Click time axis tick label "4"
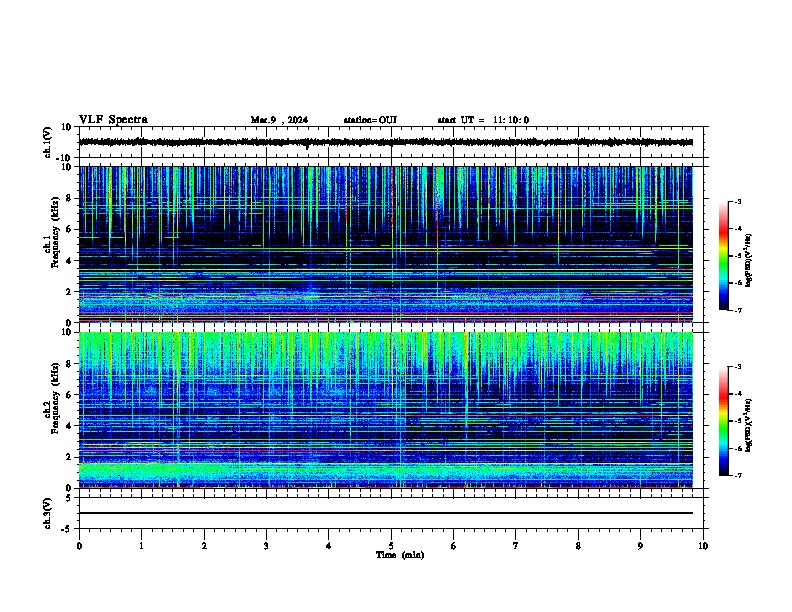 [329, 546]
